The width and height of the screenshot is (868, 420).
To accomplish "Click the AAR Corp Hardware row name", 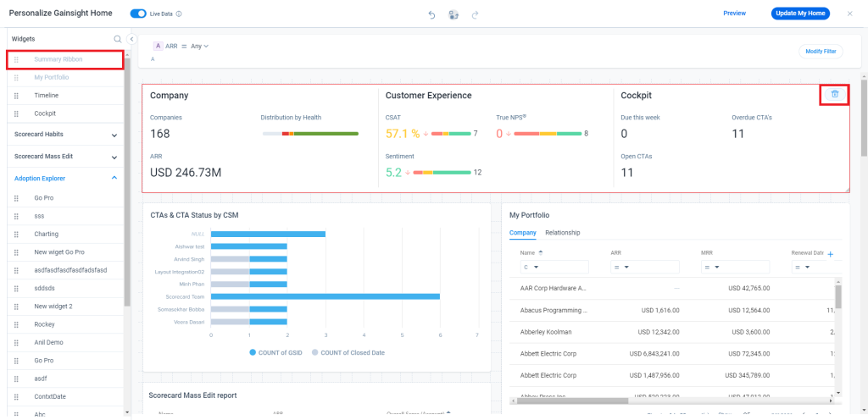I will 553,289.
